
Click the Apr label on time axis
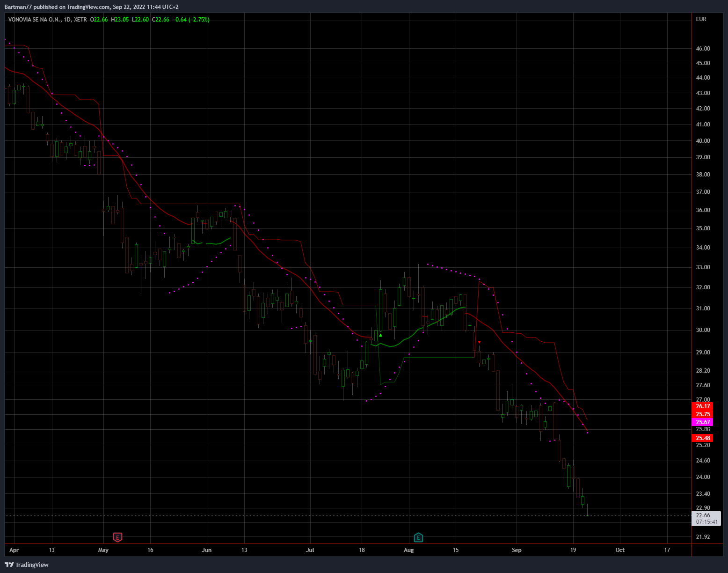coord(14,550)
